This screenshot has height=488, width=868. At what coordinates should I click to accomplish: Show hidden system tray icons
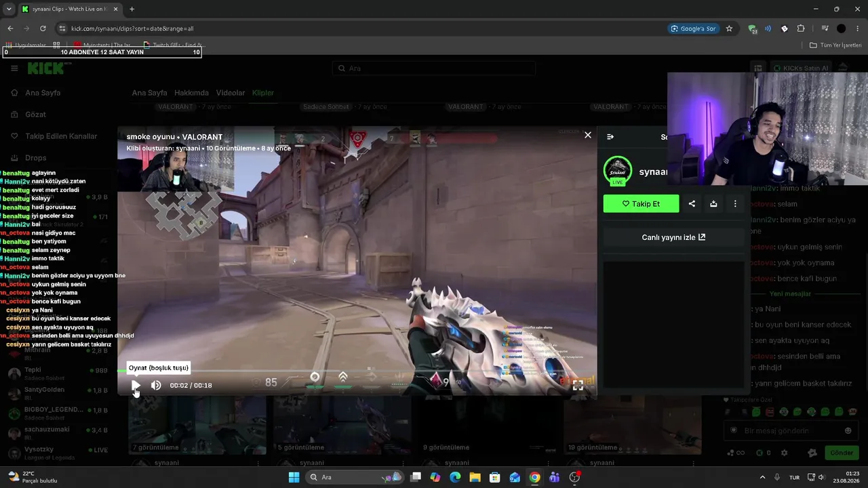[762, 477]
